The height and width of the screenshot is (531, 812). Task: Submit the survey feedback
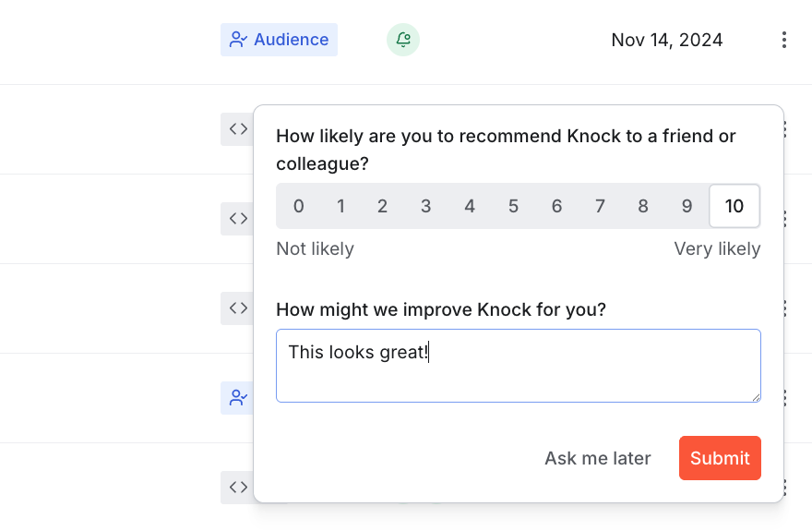coord(720,458)
